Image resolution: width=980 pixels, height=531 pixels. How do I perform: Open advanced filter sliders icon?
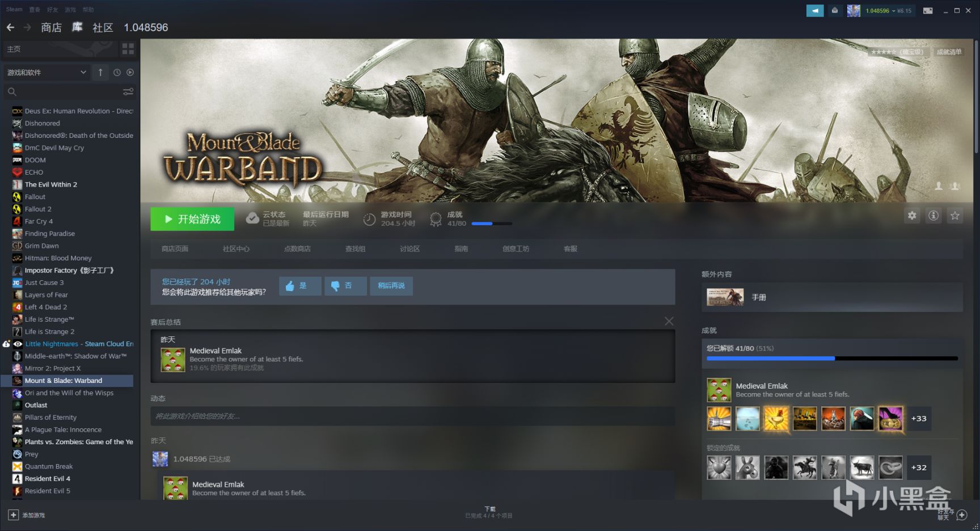128,91
